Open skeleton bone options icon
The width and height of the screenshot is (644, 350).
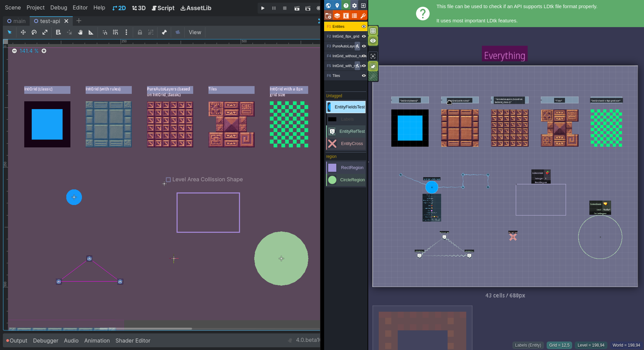[164, 32]
